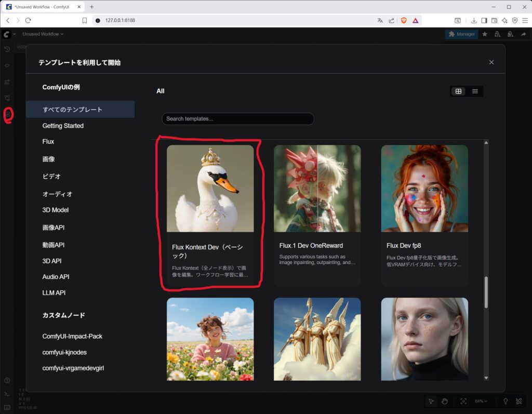This screenshot has height=414, width=532.
Task: Switch templates to list view
Action: tap(475, 91)
